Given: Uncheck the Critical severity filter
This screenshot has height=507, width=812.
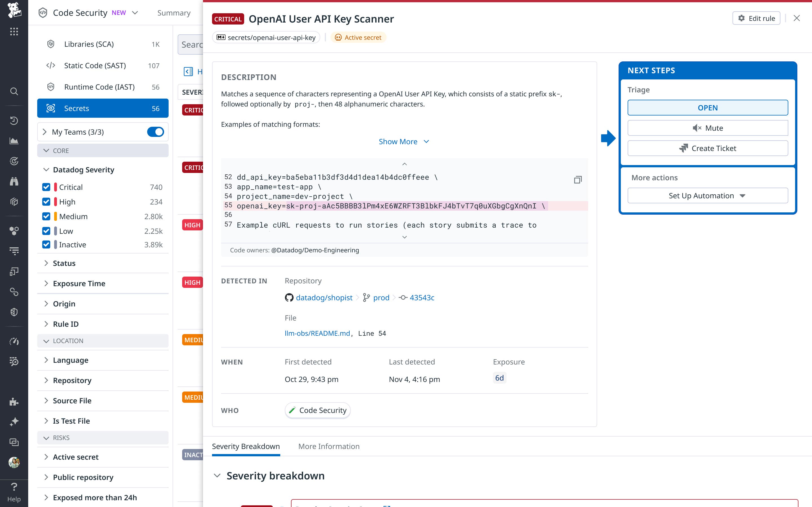Looking at the screenshot, I should click(46, 187).
